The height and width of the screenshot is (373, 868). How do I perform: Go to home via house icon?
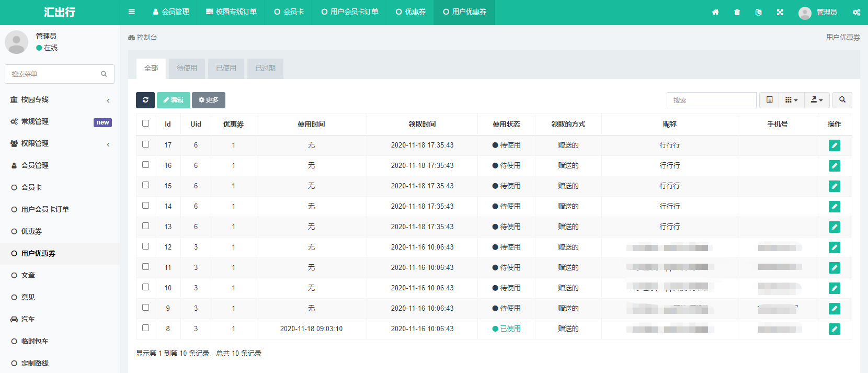715,12
